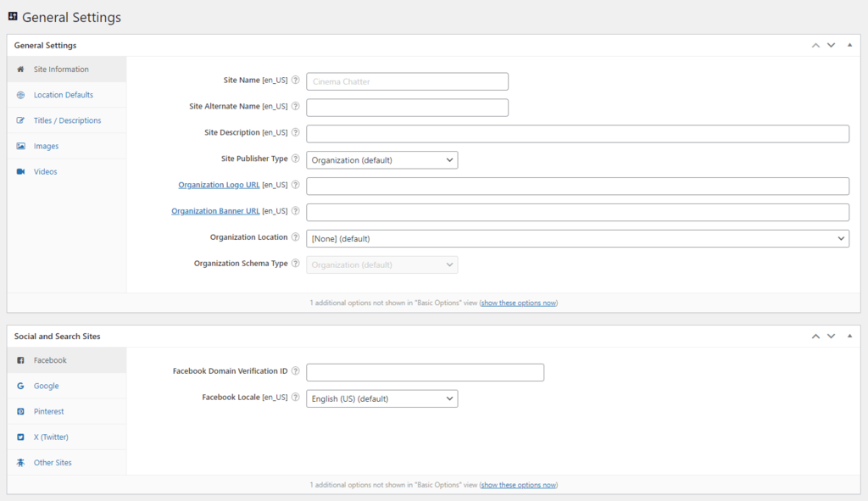Screen dimensions: 868x501
Task: Open help tooltip for Site Name
Action: tap(295, 80)
